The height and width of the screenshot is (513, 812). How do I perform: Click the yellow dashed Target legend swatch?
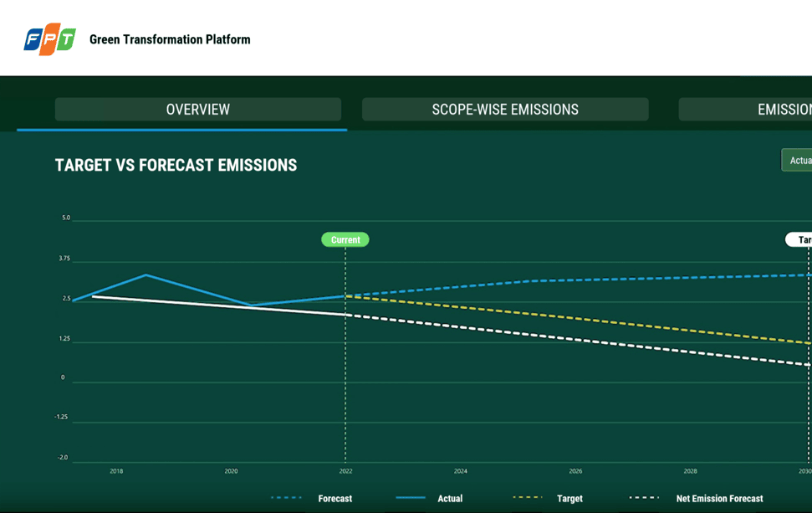(x=527, y=498)
